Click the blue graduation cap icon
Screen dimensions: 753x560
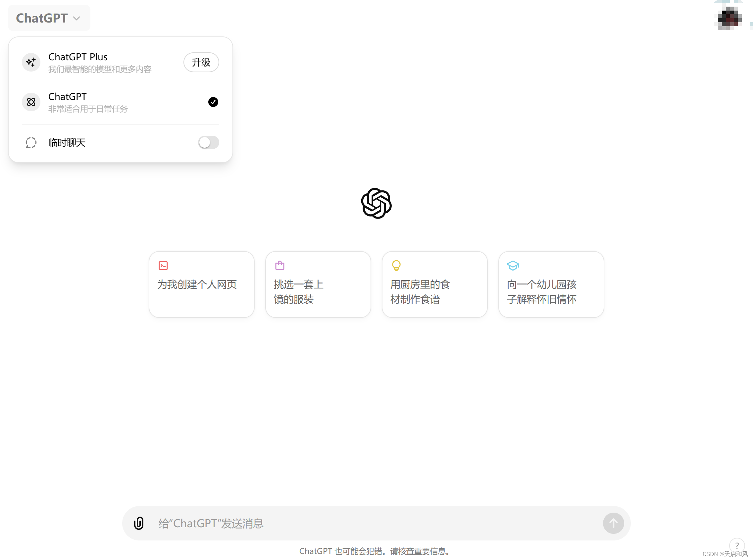(512, 265)
